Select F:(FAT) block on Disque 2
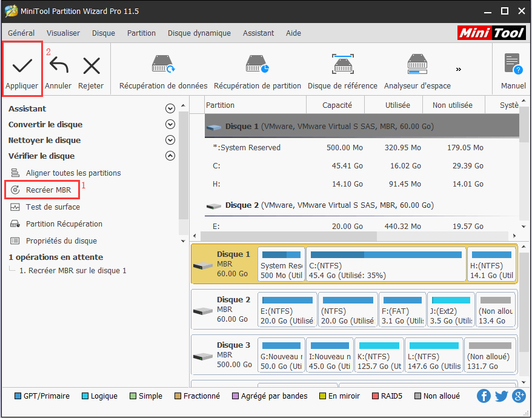 (x=402, y=309)
